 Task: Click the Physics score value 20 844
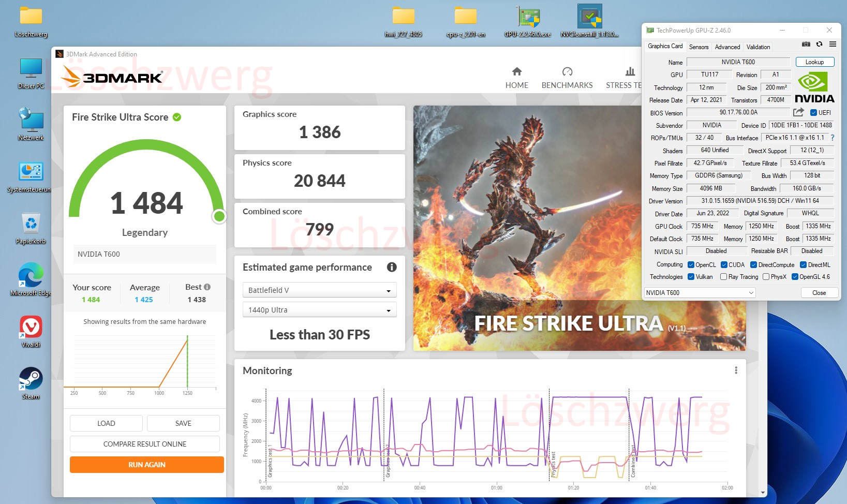click(x=320, y=181)
